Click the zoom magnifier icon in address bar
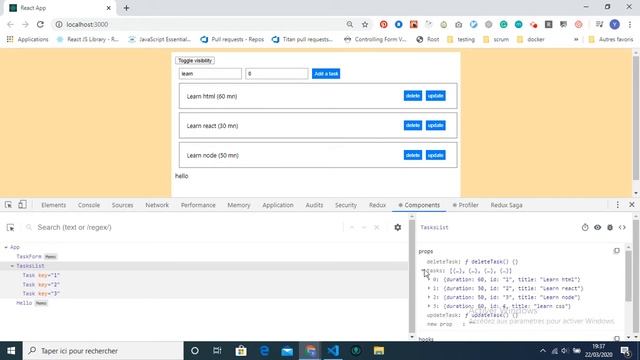 350,24
